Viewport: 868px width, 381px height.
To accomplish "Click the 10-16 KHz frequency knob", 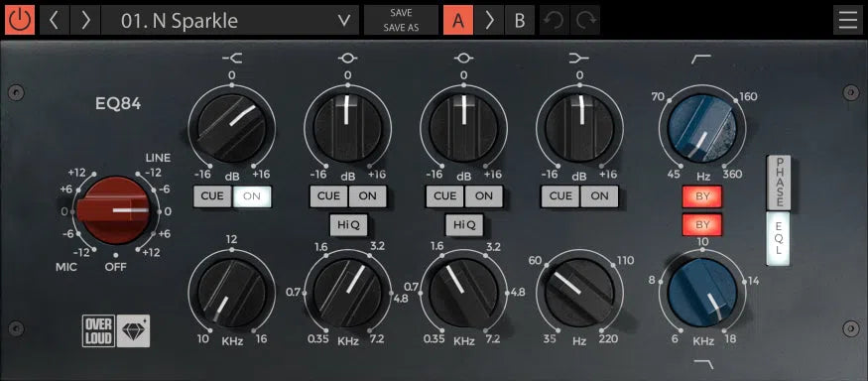I will click(232, 293).
